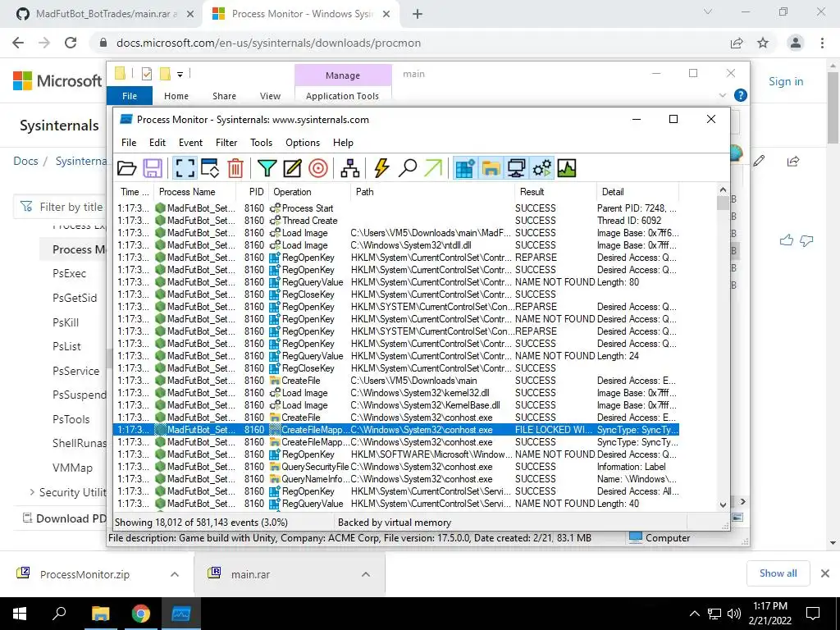Open File Explorer from the taskbar

100,614
